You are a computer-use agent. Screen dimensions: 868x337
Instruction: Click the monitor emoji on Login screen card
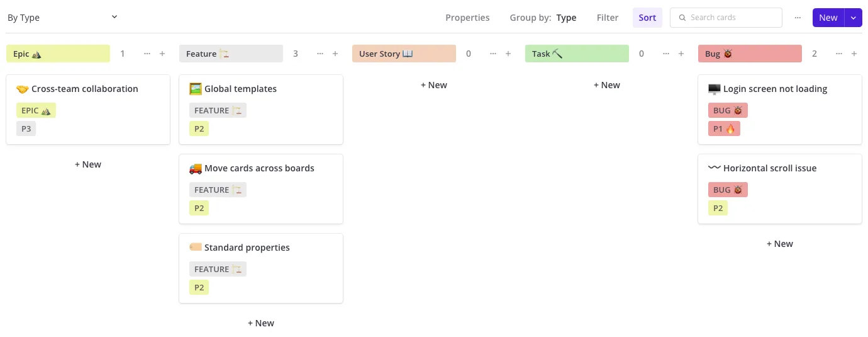tap(714, 89)
